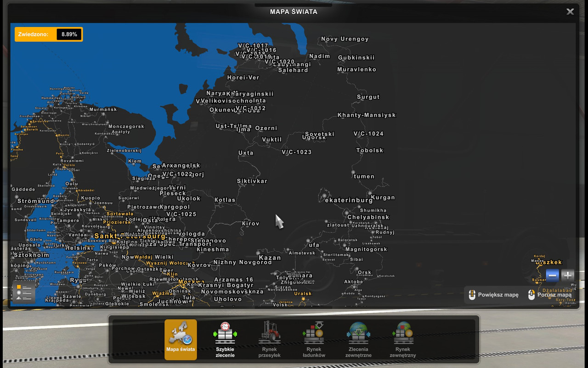The image size is (588, 368).
Task: Click the Ozerni label
Action: point(266,128)
